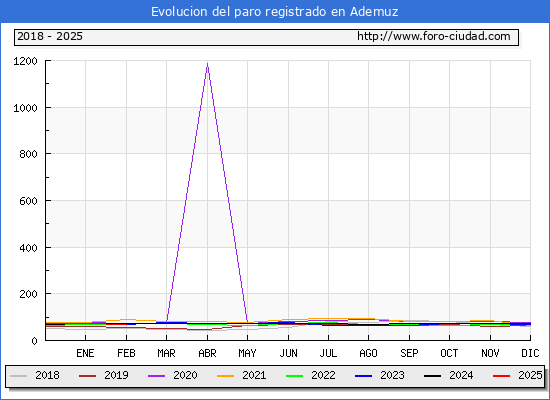The width and height of the screenshot is (550, 400).
Task: Click the '2018' legend label
Action: click(47, 375)
